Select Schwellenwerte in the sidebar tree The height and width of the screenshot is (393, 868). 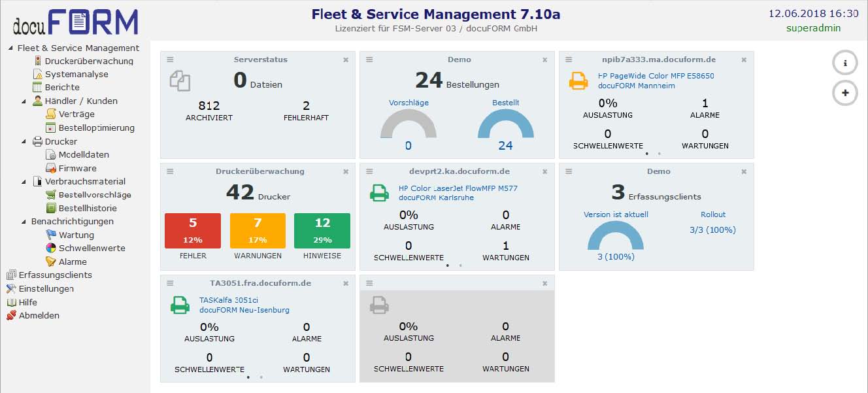coord(92,248)
